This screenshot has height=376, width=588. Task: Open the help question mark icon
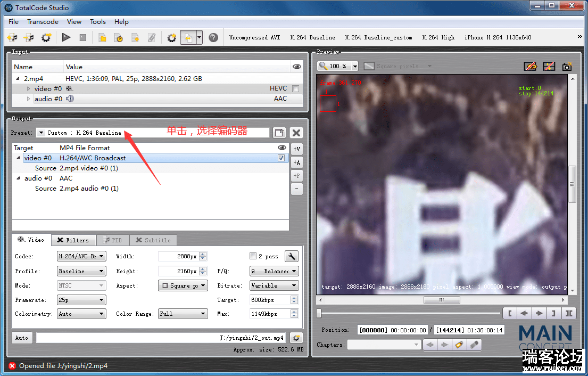point(213,37)
